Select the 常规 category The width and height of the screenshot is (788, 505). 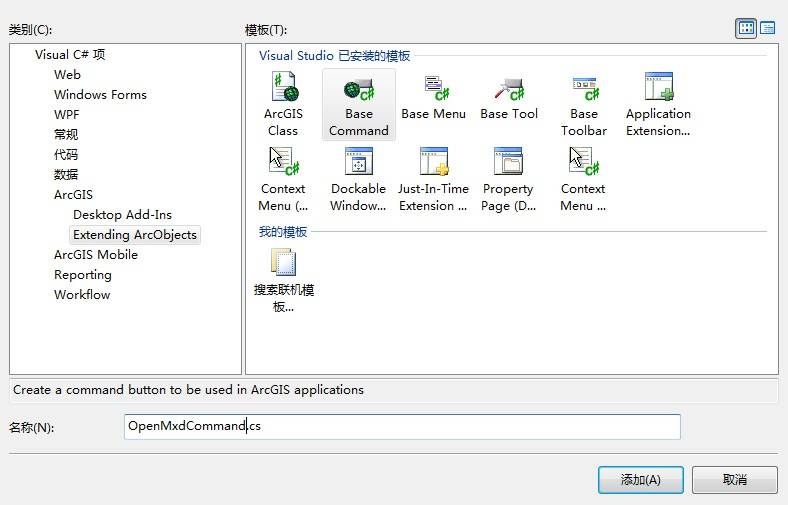pyautogui.click(x=66, y=135)
